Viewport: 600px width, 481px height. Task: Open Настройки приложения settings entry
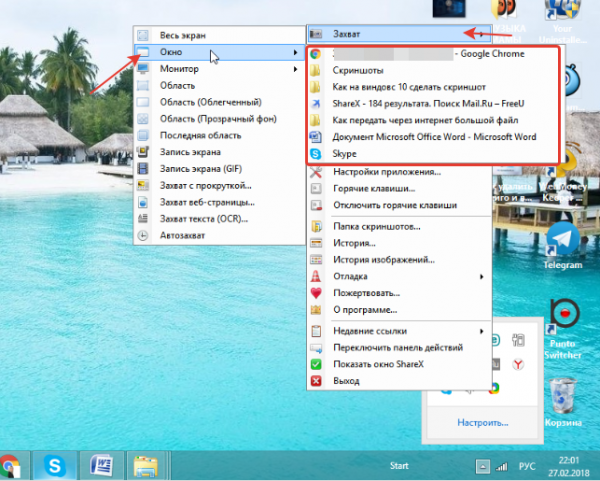coord(399,172)
